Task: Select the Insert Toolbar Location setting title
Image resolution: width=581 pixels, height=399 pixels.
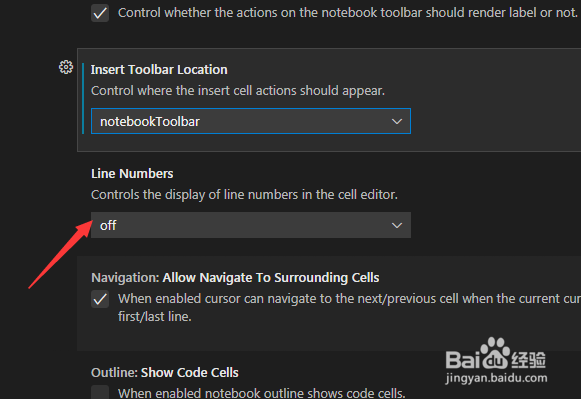Action: [x=159, y=70]
